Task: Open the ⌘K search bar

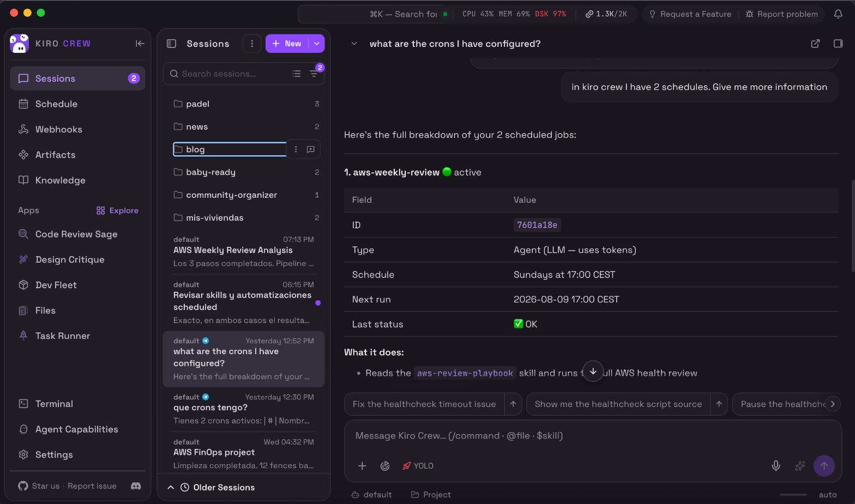Action: [376, 14]
